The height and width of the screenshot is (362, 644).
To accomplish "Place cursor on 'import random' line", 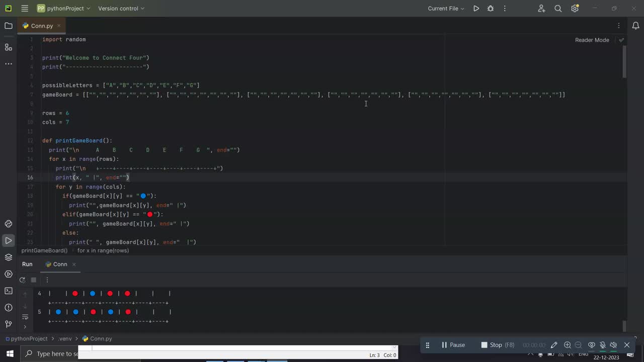I will 64,39.
